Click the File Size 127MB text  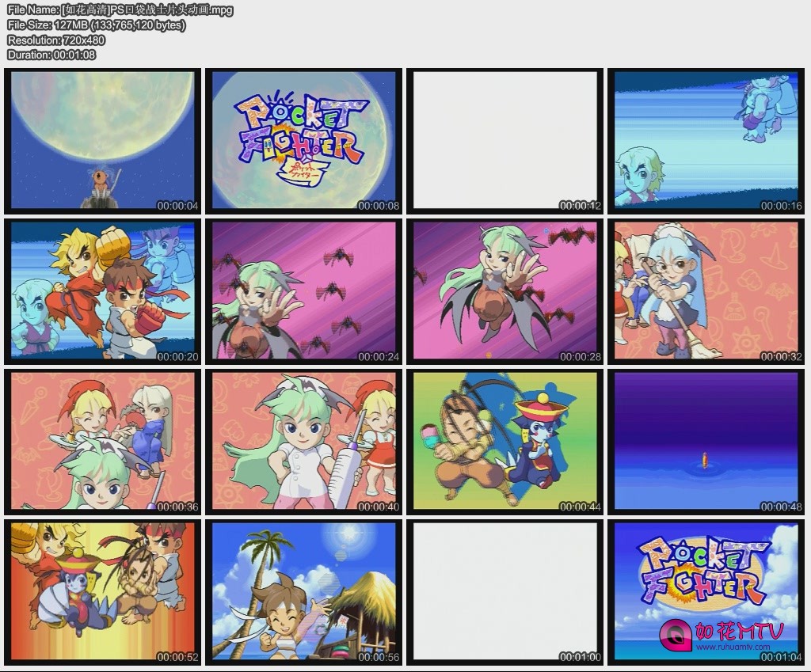pyautogui.click(x=96, y=25)
